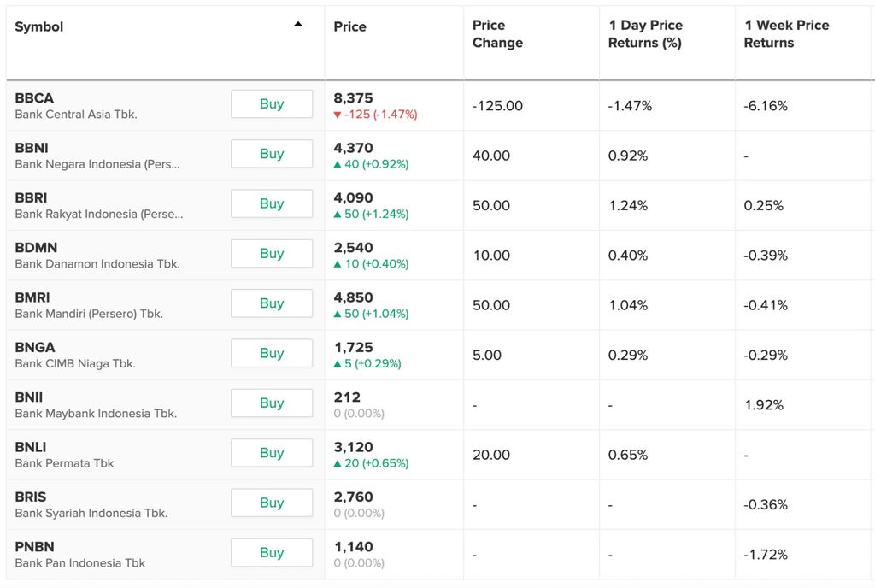Screen dimensions: 875x588
Task: Select the Bank Permata Tbk name
Action: (64, 463)
